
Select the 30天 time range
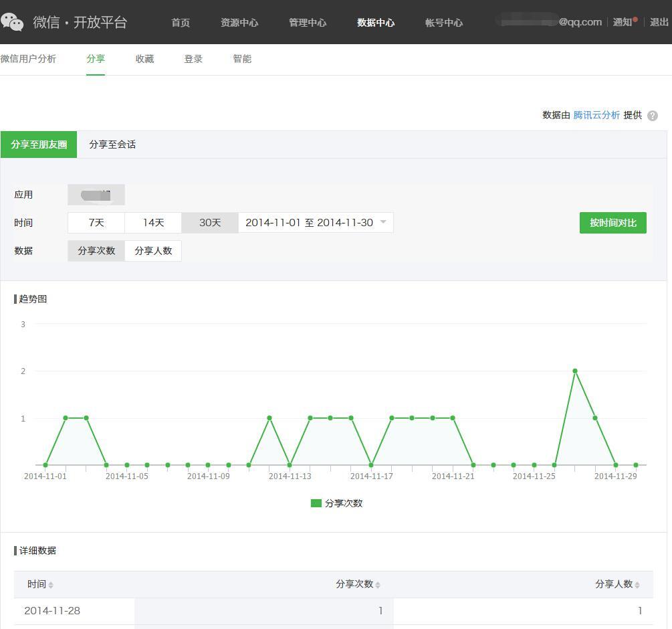pyautogui.click(x=210, y=223)
